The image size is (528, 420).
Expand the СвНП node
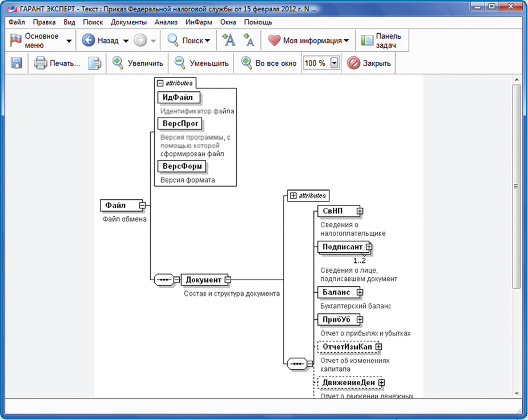click(360, 211)
